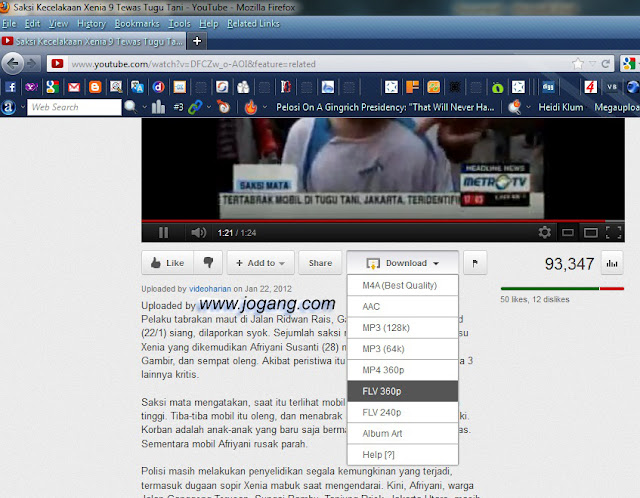This screenshot has width=640, height=498.
Task: Open the videoharian uploader link
Action: (x=210, y=289)
